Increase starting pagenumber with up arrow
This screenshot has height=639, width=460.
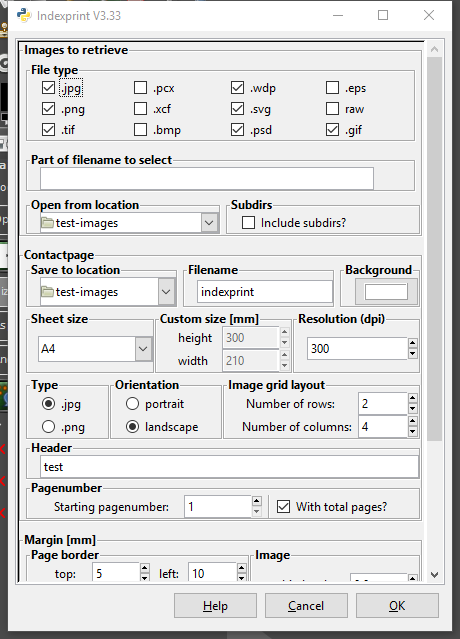point(257,501)
